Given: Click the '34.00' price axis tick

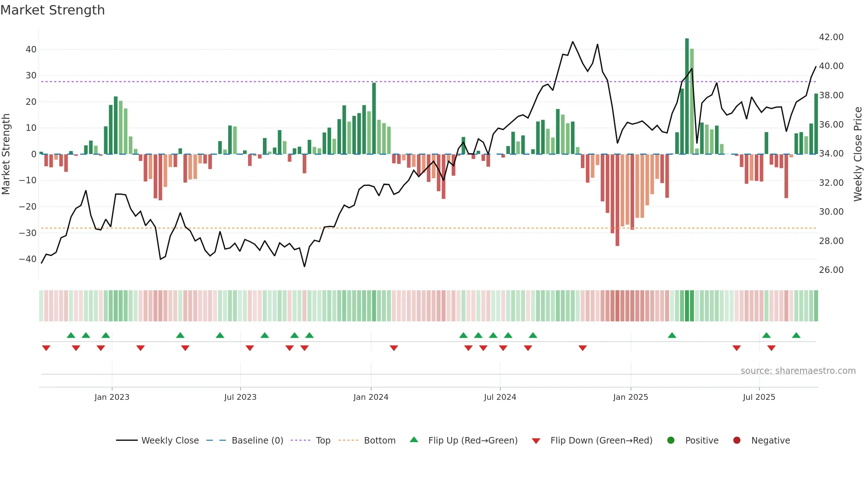Looking at the screenshot, I should [831, 153].
